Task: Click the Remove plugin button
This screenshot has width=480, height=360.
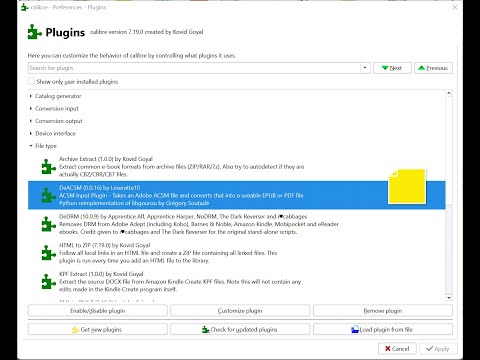Action: [x=383, y=311]
